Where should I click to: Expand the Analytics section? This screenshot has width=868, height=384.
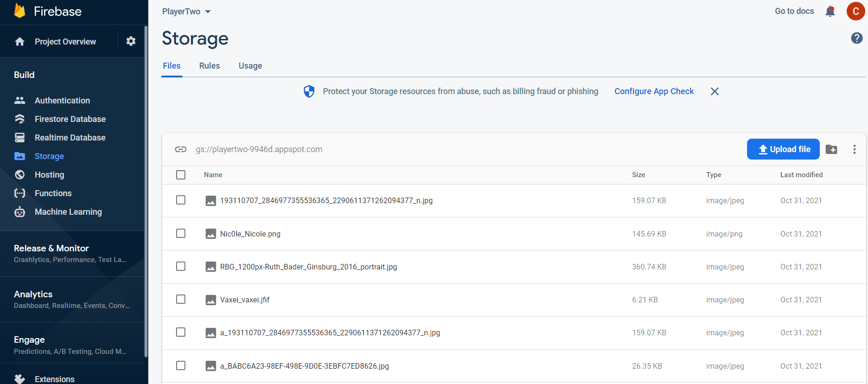[x=72, y=299]
